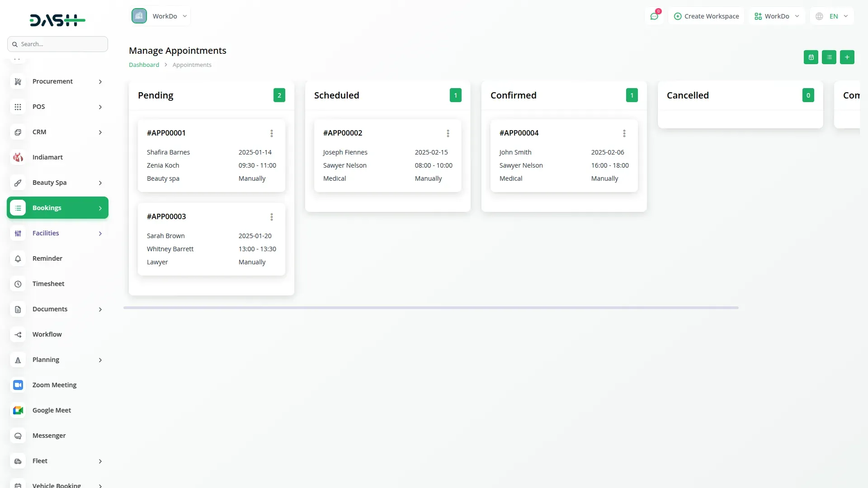This screenshot has width=868, height=488.
Task: Click the horizontal kanban scrollbar
Action: click(430, 308)
